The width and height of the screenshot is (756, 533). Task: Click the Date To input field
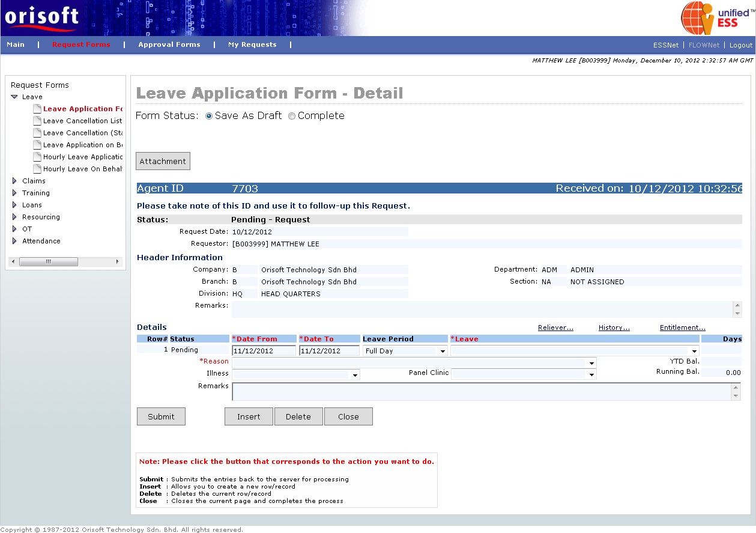tap(330, 351)
